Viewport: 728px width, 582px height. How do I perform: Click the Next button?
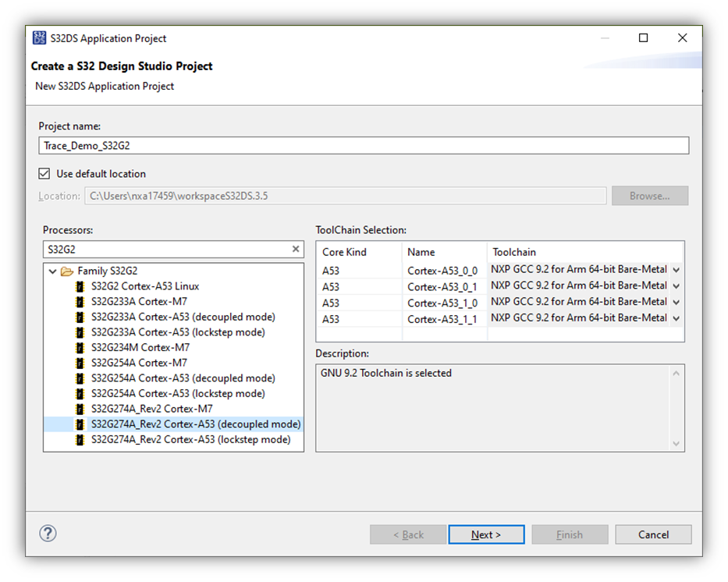tap(486, 534)
